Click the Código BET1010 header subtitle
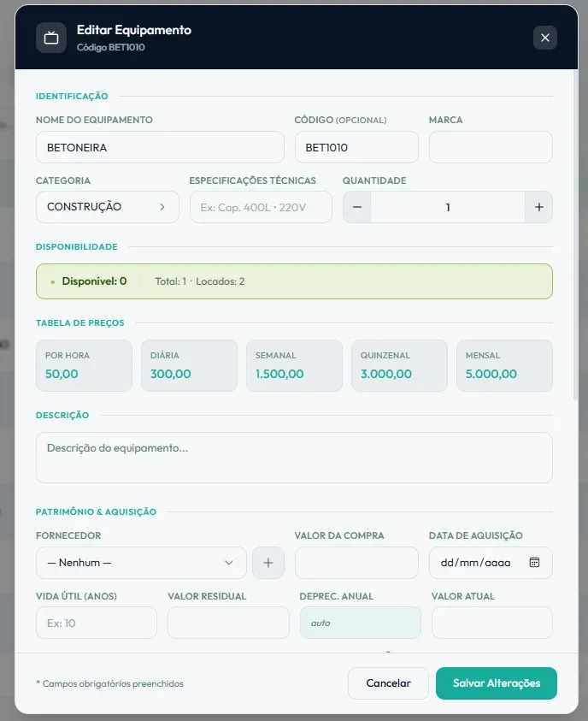Screen dimensions: 588x721 [111, 47]
